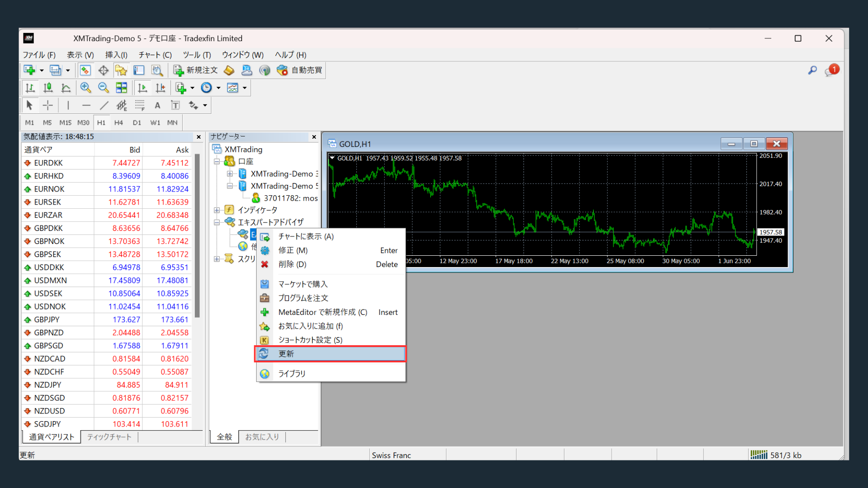The height and width of the screenshot is (488, 868).
Task: Choose チャートに表示 (A) in context menu
Action: click(330, 236)
